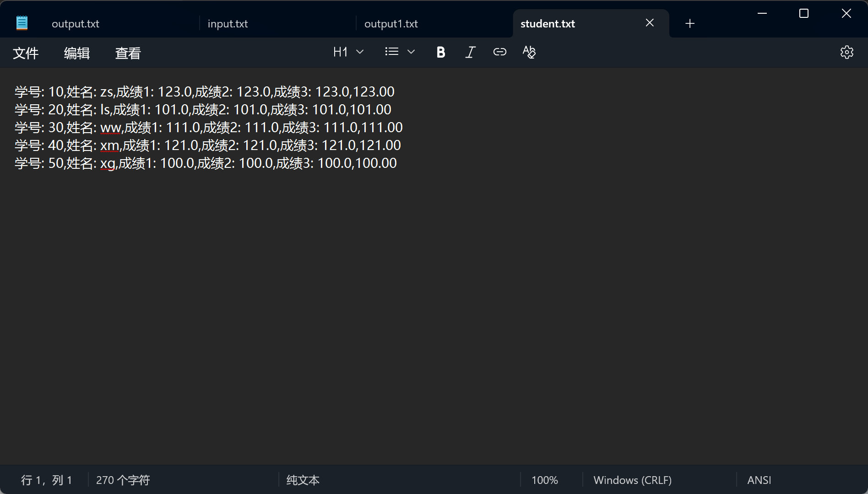Click the Windows (CRLF) line ending indicator

click(632, 480)
